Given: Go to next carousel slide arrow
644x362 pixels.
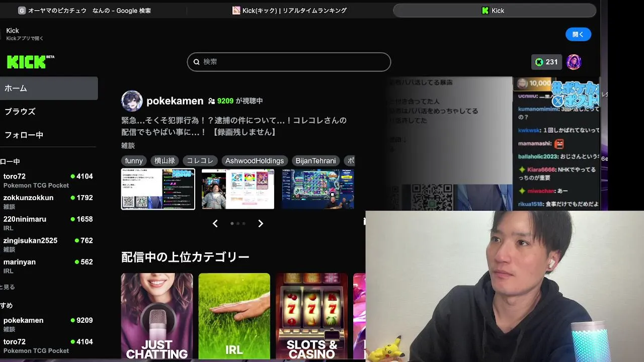Looking at the screenshot, I should tap(261, 224).
